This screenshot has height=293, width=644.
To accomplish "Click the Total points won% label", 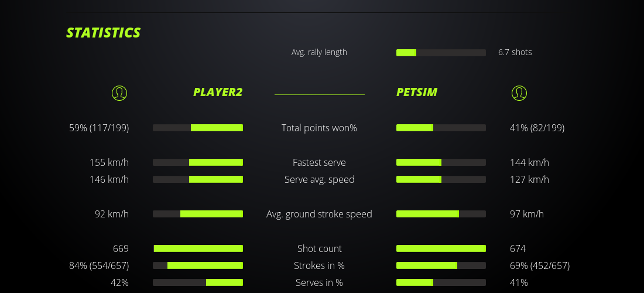I will coord(319,128).
